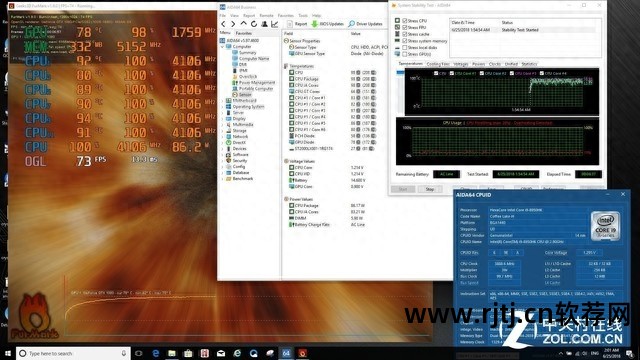The image size is (640, 360).
Task: Click BIOS Updates green arrow button
Action: tap(327, 24)
